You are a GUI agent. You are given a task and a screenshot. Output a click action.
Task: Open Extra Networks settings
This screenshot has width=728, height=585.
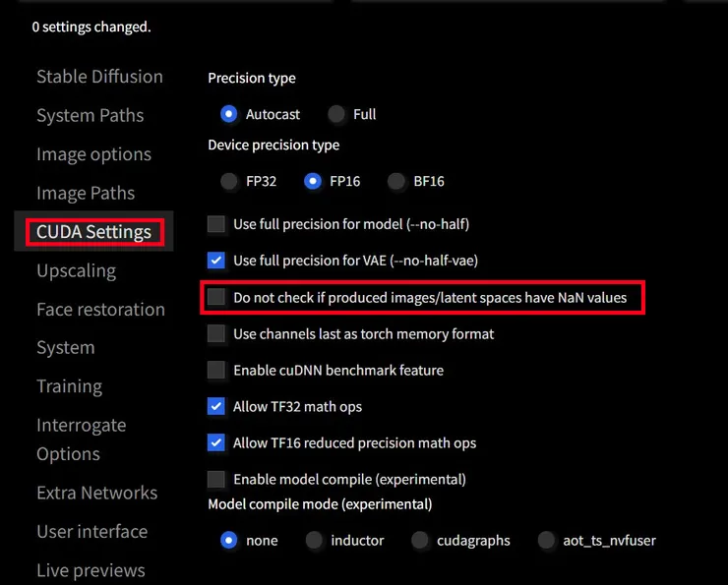[96, 493]
